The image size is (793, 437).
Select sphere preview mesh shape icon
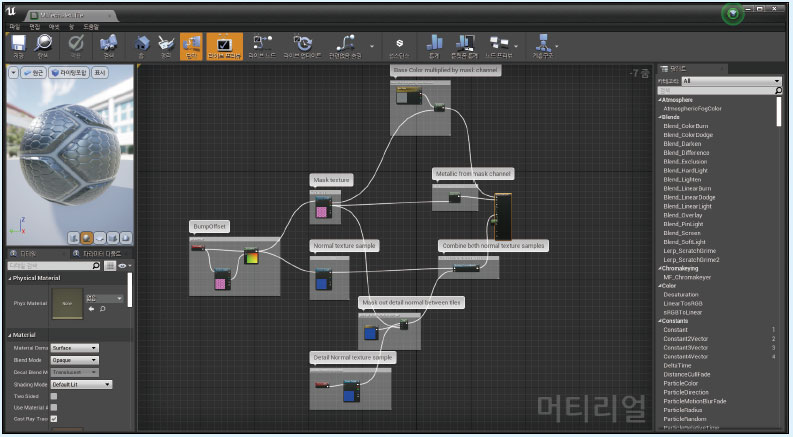(x=87, y=237)
